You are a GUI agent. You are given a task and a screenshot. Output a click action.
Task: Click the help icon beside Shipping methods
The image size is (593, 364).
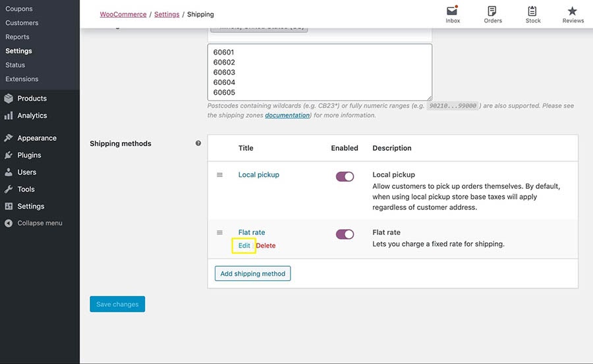point(198,143)
